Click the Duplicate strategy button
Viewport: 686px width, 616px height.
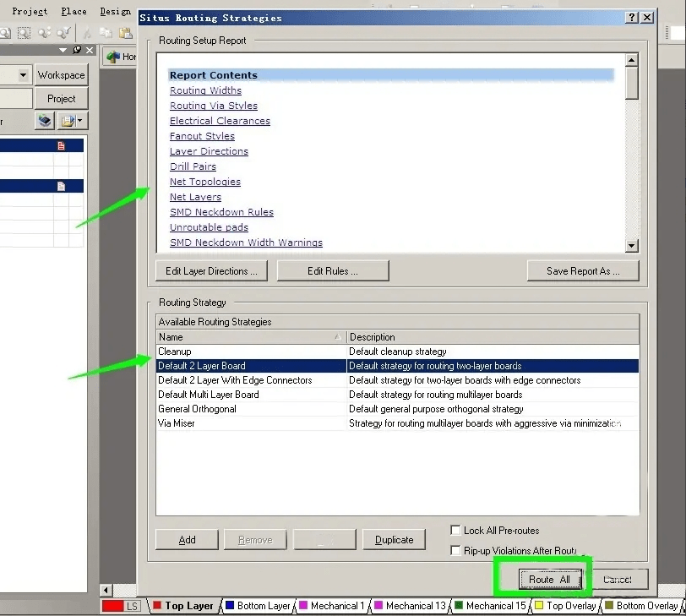[394, 540]
